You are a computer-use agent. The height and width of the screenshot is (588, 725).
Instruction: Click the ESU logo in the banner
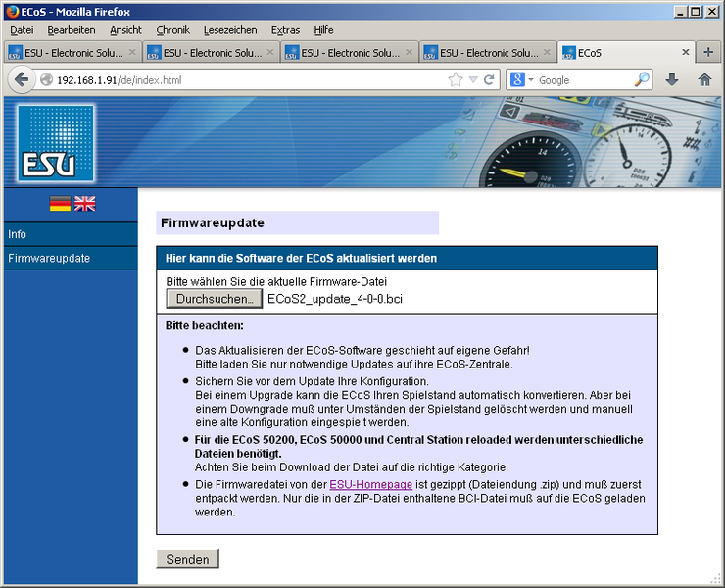tap(56, 143)
